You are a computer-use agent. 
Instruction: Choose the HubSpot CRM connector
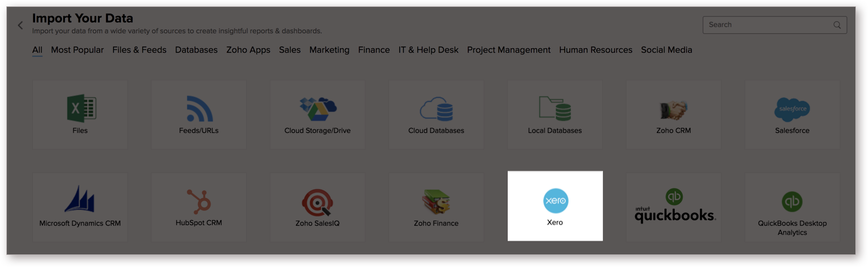199,206
